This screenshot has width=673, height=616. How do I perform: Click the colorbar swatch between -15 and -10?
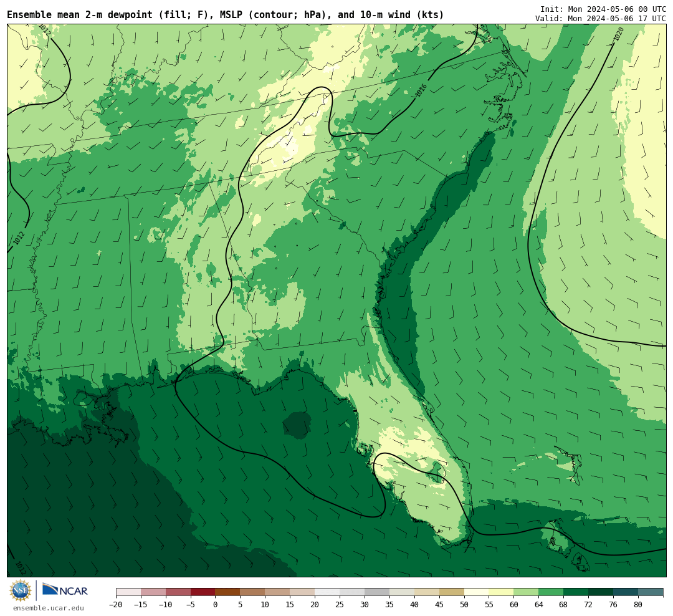tap(153, 592)
